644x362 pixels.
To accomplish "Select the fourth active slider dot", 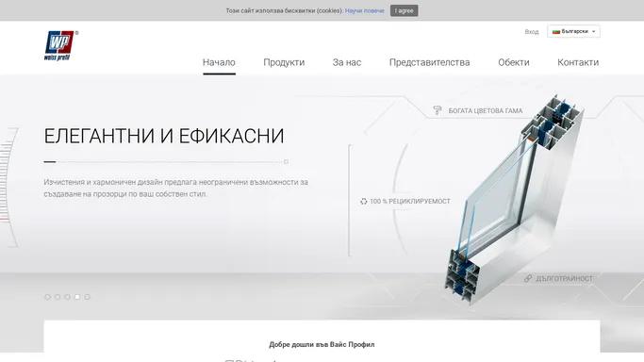I will [x=77, y=297].
